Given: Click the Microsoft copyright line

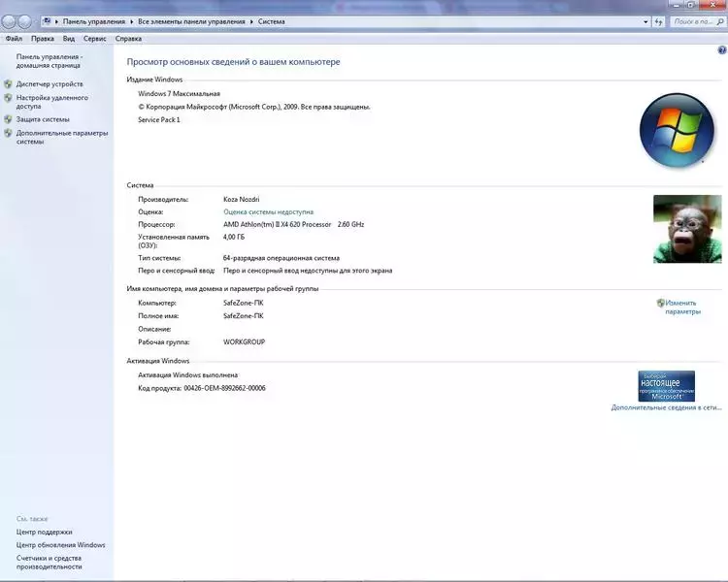Looking at the screenshot, I should (x=254, y=107).
